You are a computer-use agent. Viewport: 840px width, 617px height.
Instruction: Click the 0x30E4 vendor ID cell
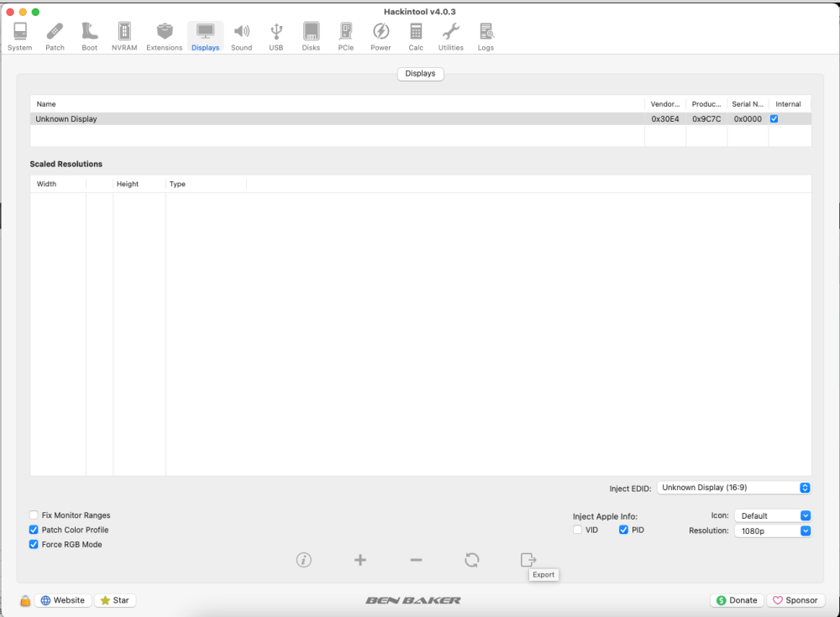tap(665, 119)
